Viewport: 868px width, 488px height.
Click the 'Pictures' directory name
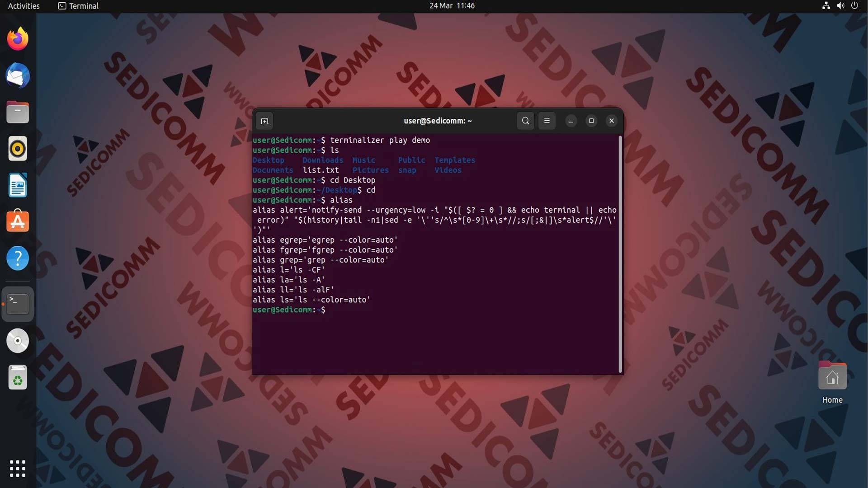[x=370, y=170]
